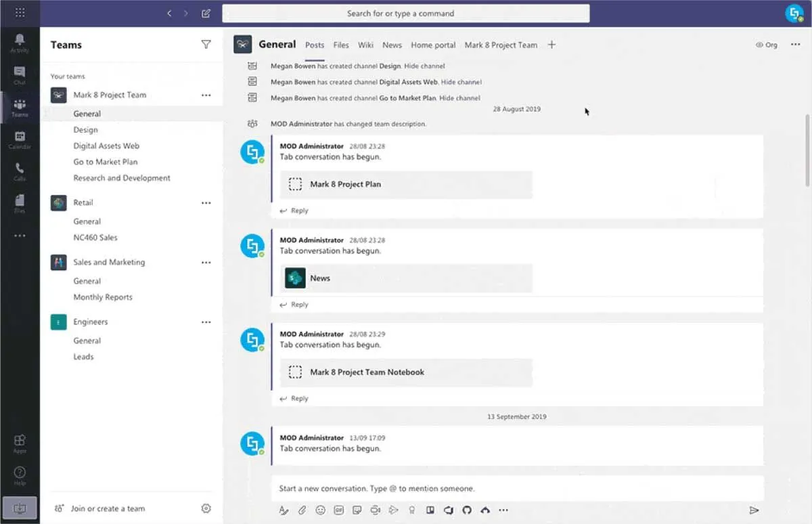Attach a file with paperclip icon
This screenshot has width=812, height=524.
(x=302, y=510)
